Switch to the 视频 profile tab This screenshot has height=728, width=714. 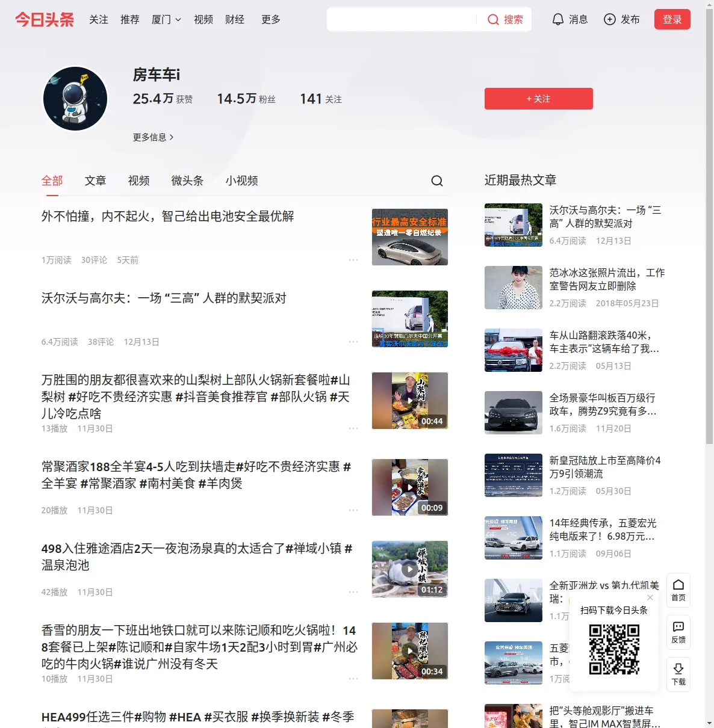(139, 180)
